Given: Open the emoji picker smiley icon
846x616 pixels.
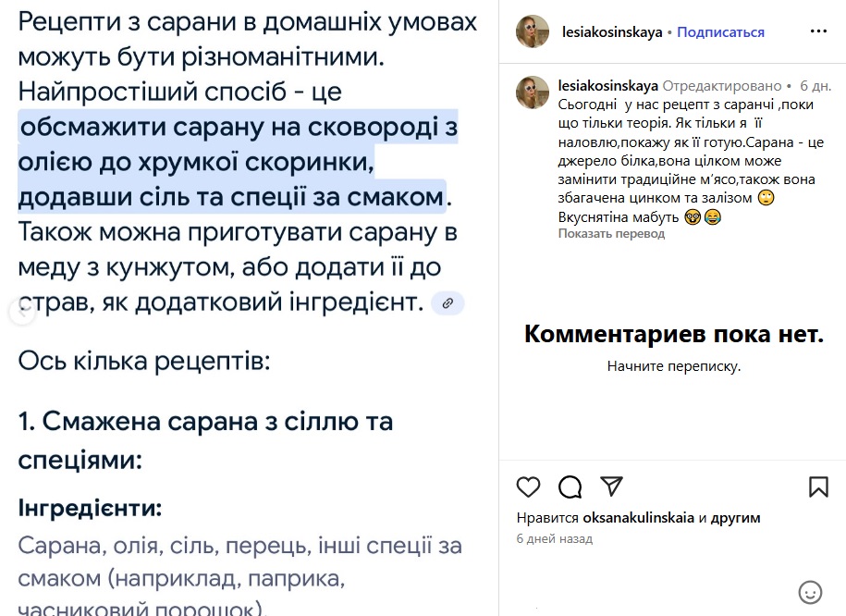Looking at the screenshot, I should pyautogui.click(x=810, y=592).
